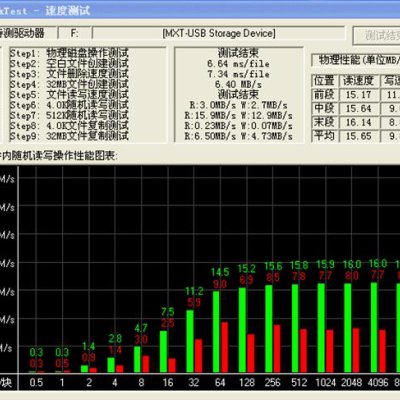The width and height of the screenshot is (400, 400).
Task: Click the green bar for block 16
Action: click(163, 352)
